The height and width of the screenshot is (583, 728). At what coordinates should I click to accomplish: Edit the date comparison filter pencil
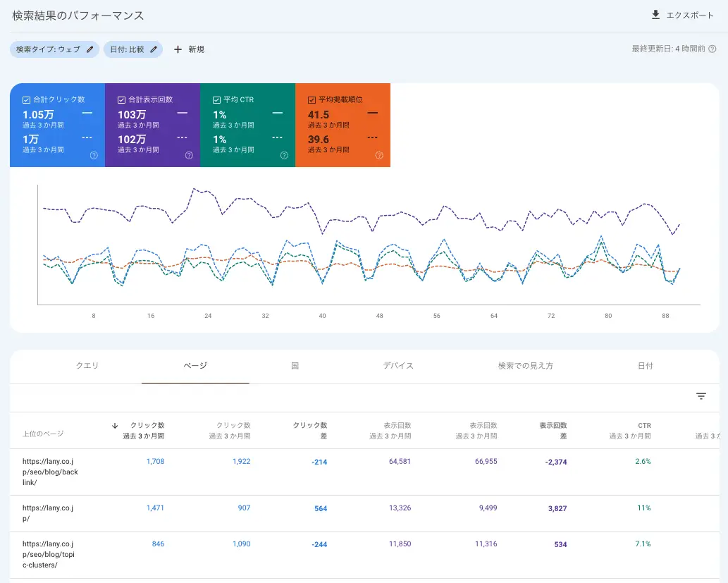click(154, 49)
